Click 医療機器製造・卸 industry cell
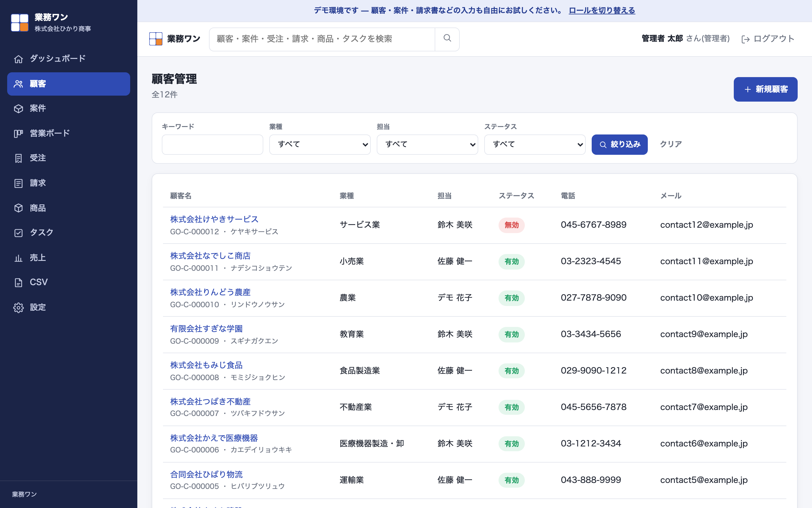Screen dimensions: 812x508 pyautogui.click(x=372, y=443)
